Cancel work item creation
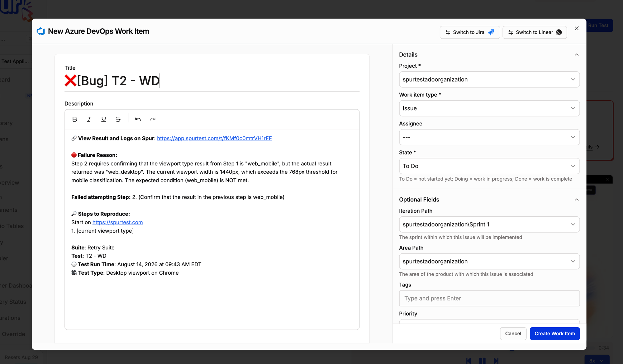The image size is (623, 364). click(x=513, y=333)
